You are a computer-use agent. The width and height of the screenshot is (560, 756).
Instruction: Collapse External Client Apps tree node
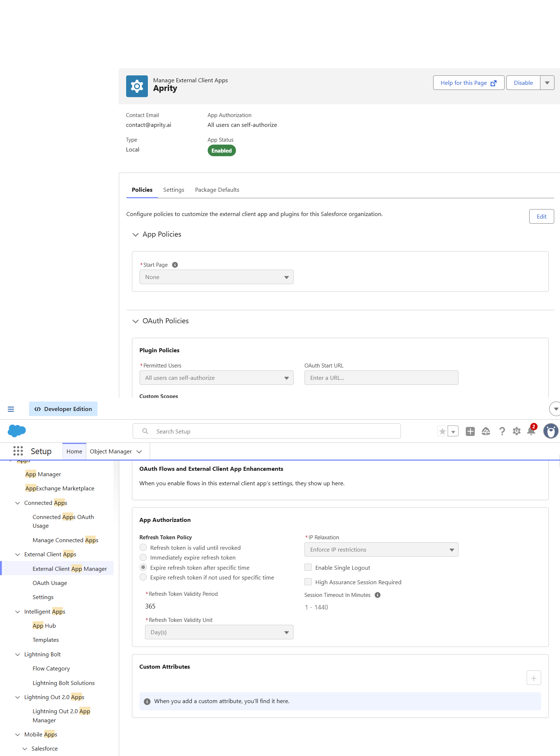click(17, 554)
